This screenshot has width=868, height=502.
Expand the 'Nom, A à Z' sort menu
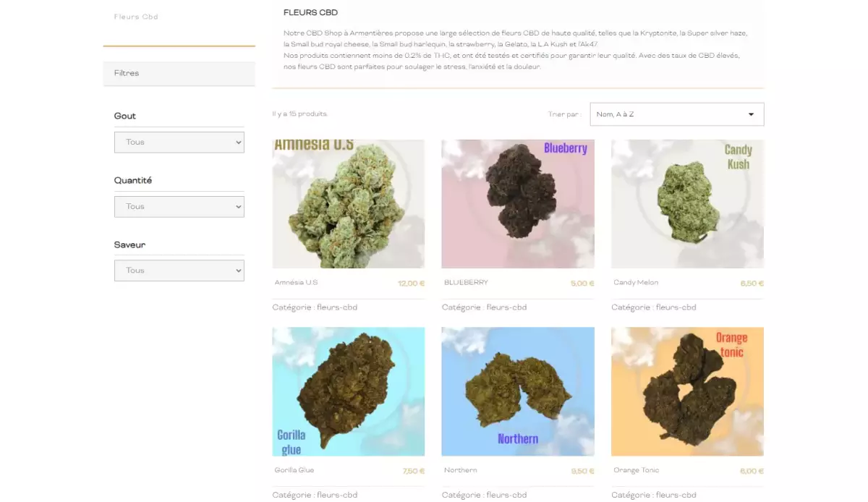[676, 114]
